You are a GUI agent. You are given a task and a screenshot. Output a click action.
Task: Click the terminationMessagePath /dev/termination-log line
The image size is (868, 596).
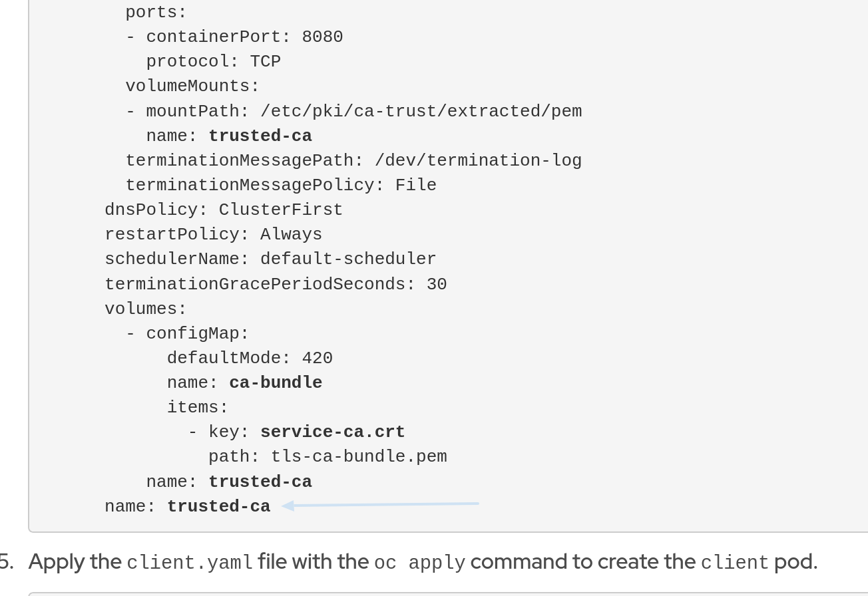(x=353, y=160)
